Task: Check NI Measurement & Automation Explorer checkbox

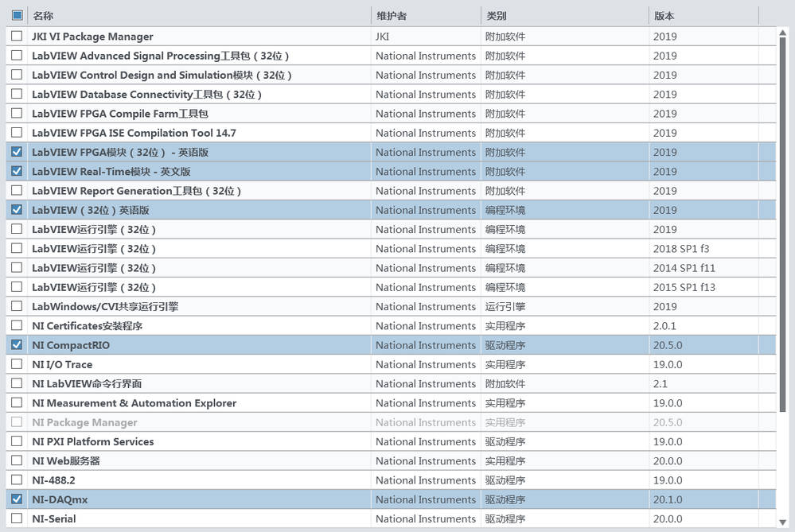Action: 17,403
